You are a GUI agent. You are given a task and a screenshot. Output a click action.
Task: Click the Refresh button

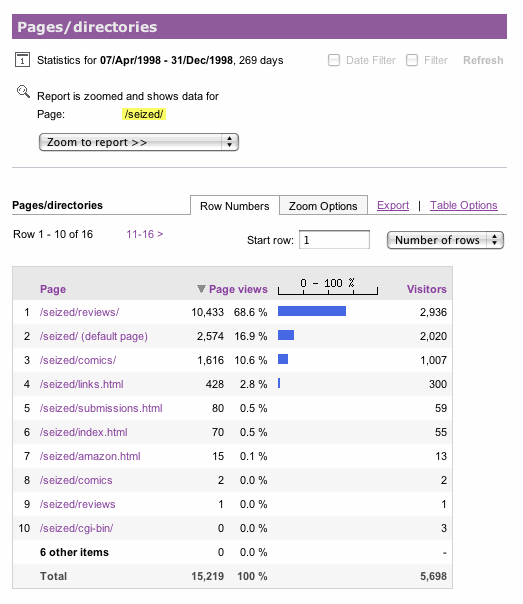pyautogui.click(x=483, y=60)
